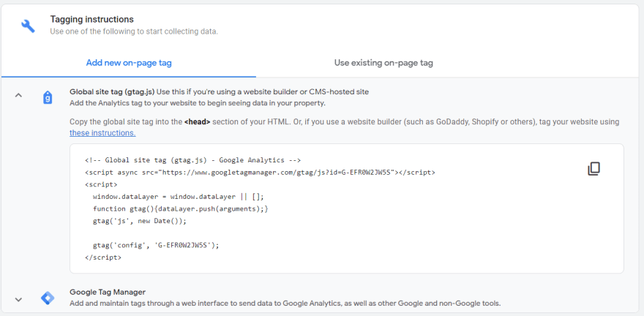Collapse the Global site tag section
644x316 pixels.
[18, 95]
